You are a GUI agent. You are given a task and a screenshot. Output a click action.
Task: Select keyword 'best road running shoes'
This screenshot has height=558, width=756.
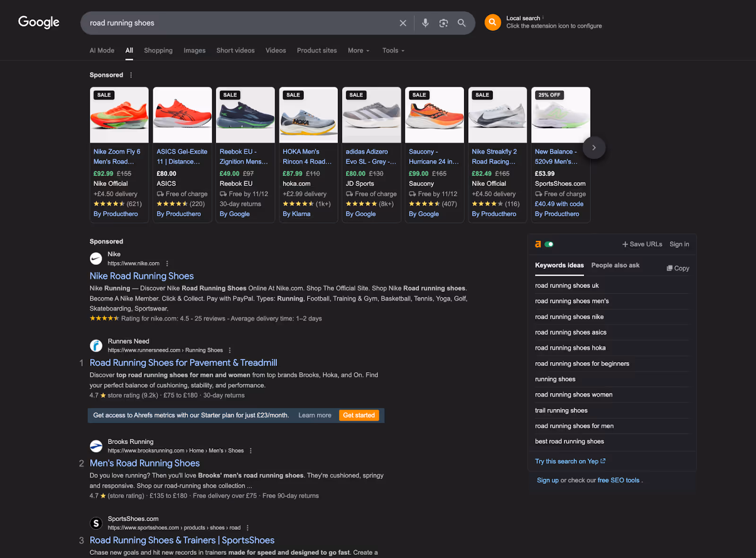[569, 442]
